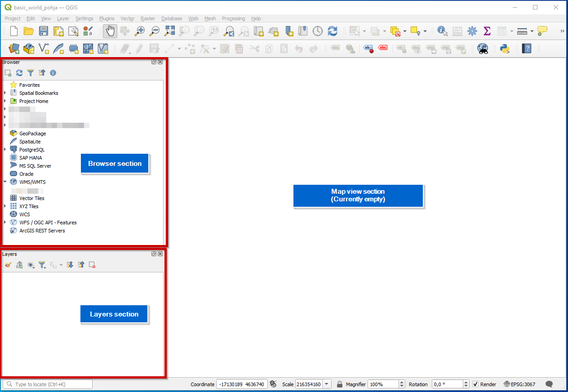
Task: Save project with the floppy disk icon
Action: [44, 31]
